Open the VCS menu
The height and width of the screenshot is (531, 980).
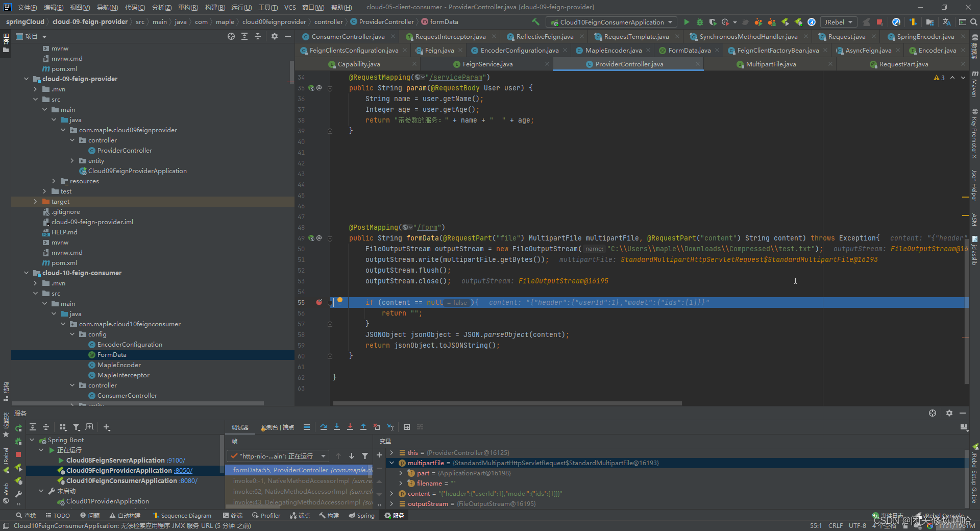coord(290,7)
